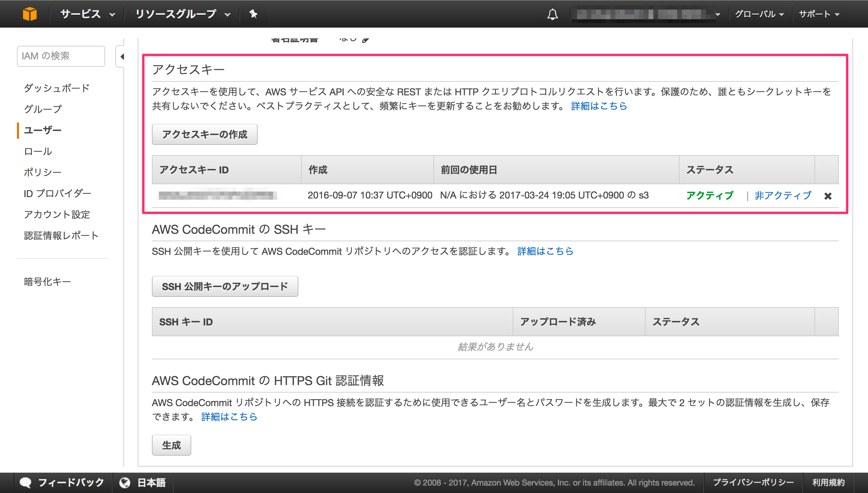The image size is (868, 493).
Task: Click the AWS orange cube logo
Action: tap(30, 14)
